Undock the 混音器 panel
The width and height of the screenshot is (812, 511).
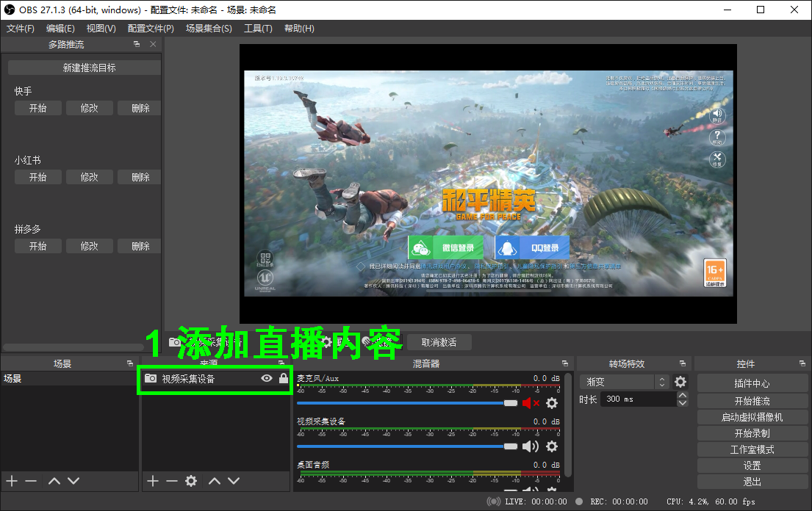[565, 363]
